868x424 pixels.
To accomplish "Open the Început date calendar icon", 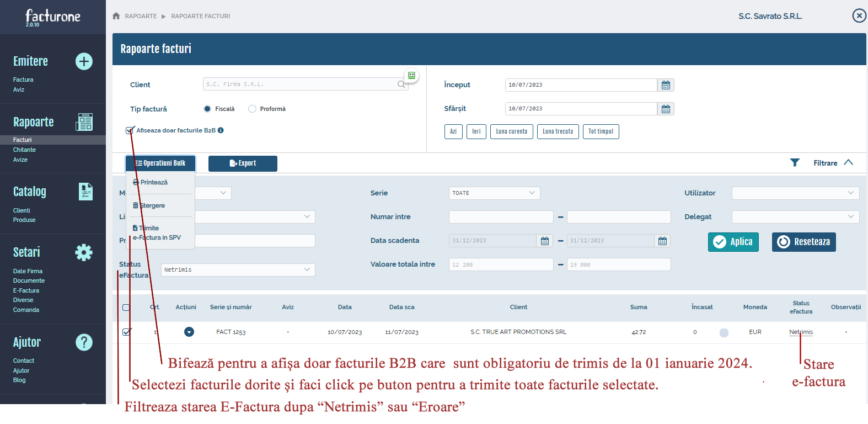I will pos(666,85).
